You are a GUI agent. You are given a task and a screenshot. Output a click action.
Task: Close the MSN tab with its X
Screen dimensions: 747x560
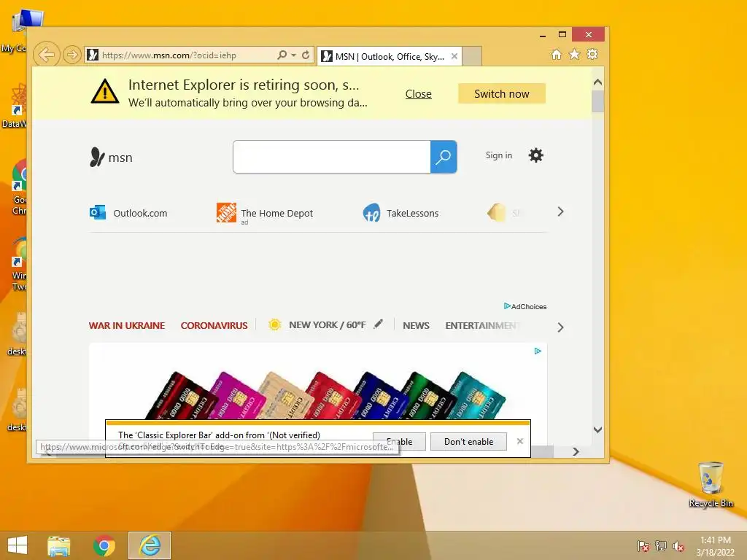click(x=454, y=56)
